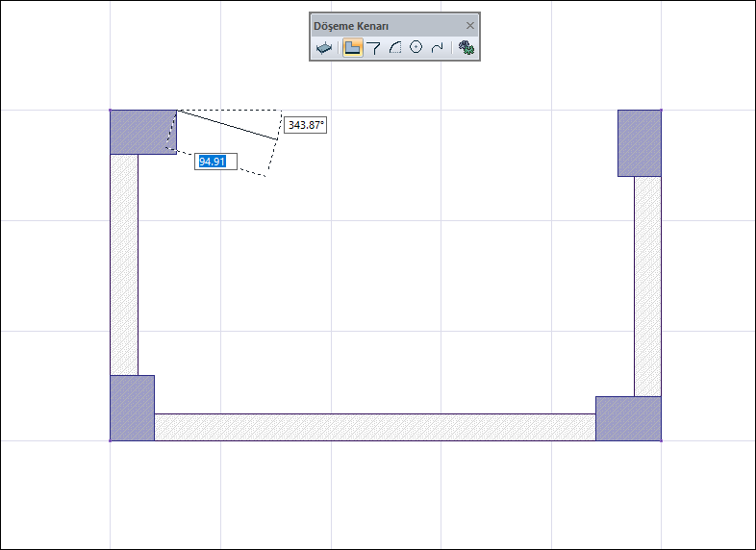Open slab edge settings gear icon

[x=466, y=47]
